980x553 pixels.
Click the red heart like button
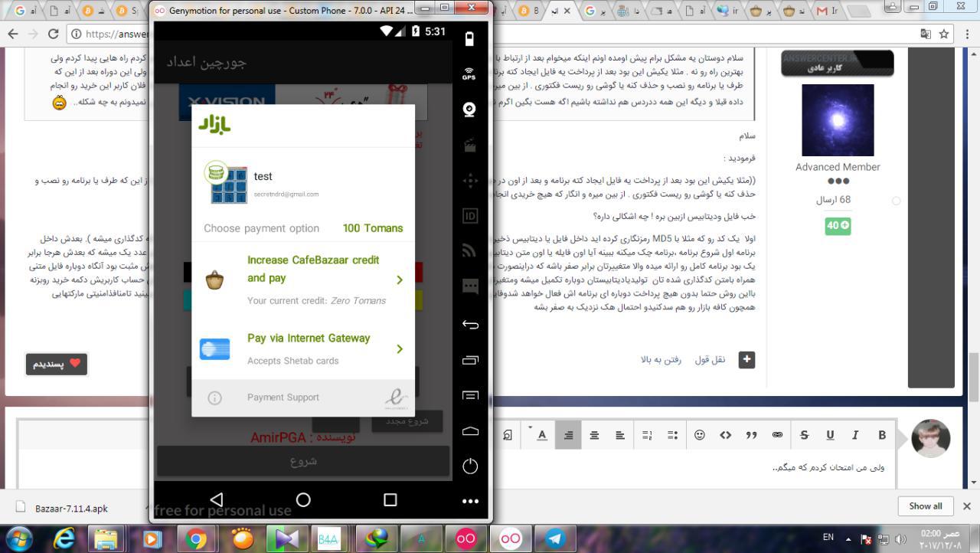57,364
